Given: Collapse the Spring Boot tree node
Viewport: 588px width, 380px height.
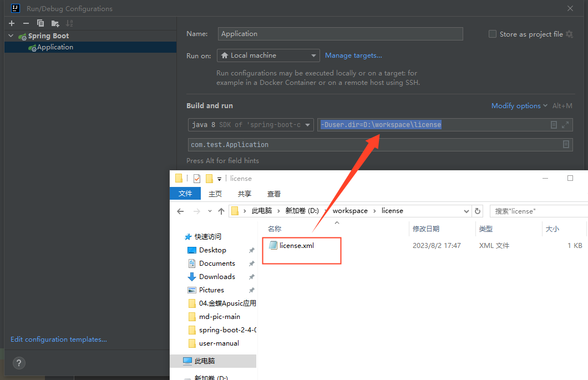Looking at the screenshot, I should point(11,36).
